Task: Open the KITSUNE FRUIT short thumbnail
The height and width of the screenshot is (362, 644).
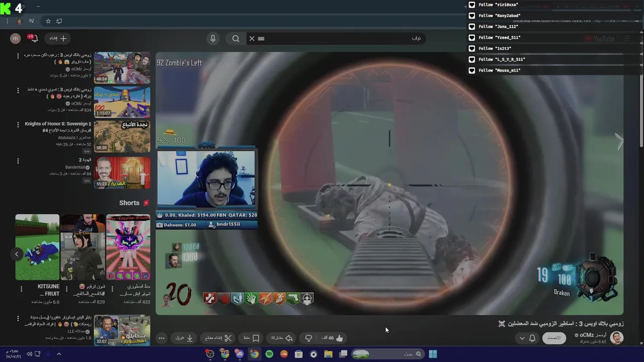Action: [37, 247]
